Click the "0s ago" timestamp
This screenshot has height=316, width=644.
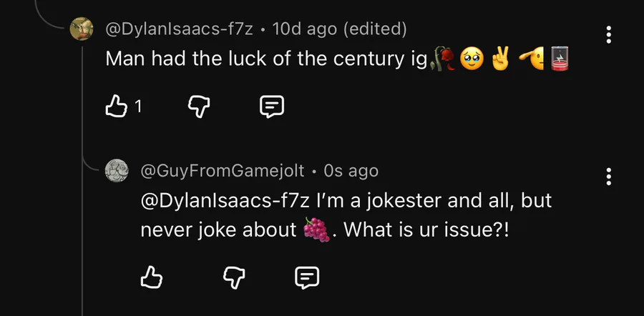(x=351, y=171)
